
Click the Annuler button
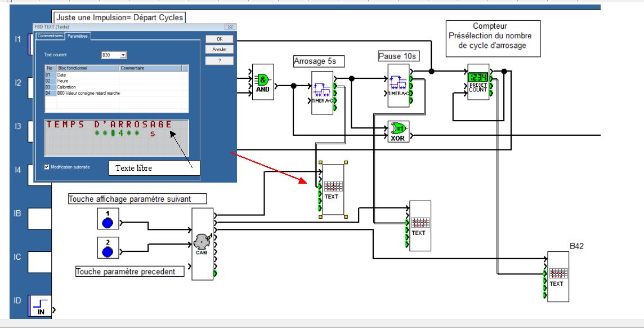coord(220,50)
